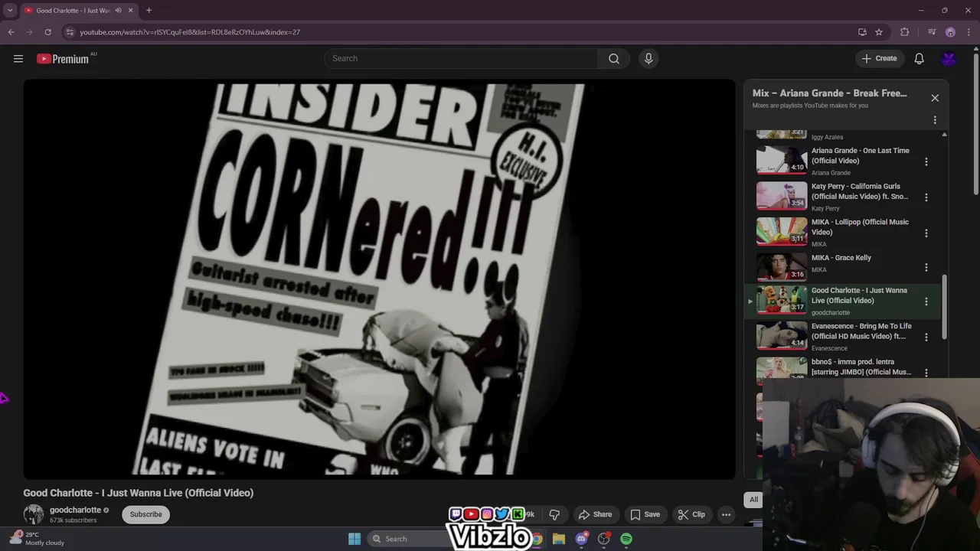The height and width of the screenshot is (551, 980).
Task: Click the playing video frame to pause
Action: coord(379,279)
